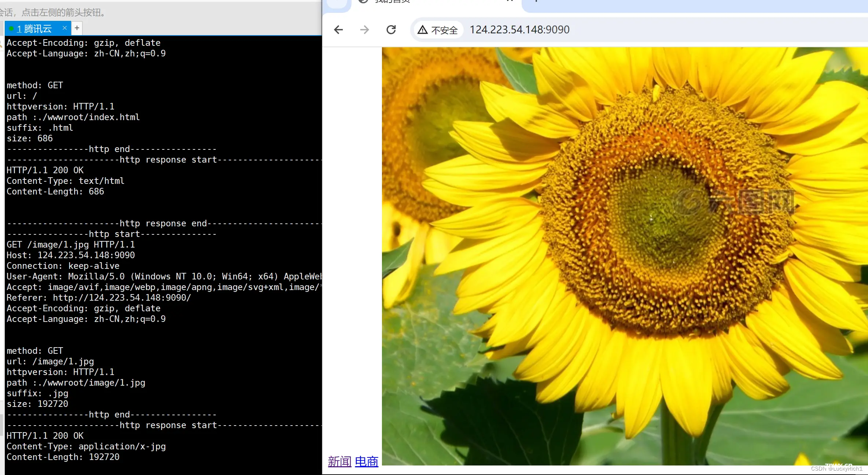Click the 'GET /image/1.jpg HTTP/1.1' terminal line
This screenshot has width=868, height=475.
pyautogui.click(x=71, y=245)
